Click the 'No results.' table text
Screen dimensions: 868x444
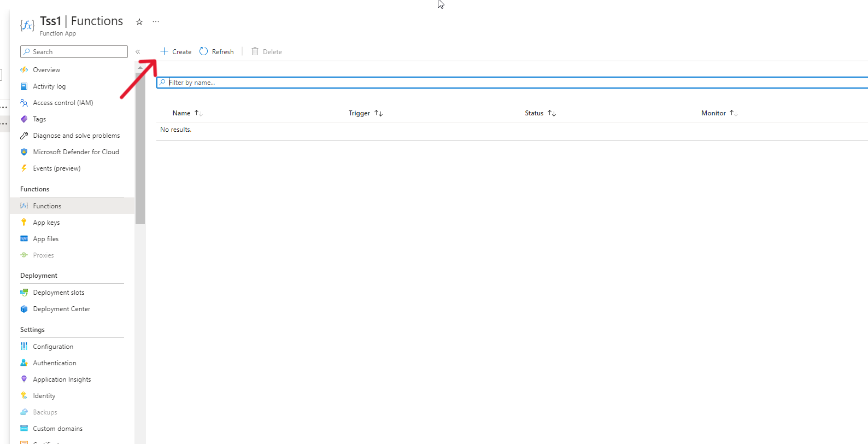pos(176,130)
